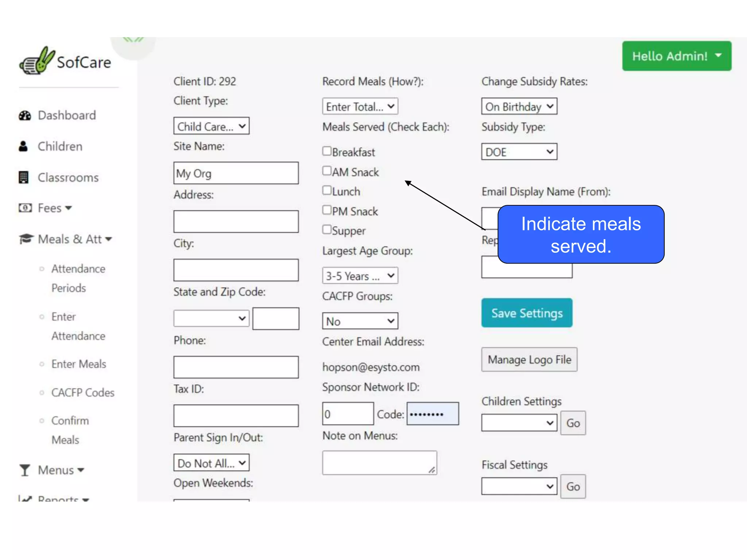Screen dimensions: 747x560
Task: Open the Hello Admin! user dropdown
Action: pyautogui.click(x=677, y=56)
